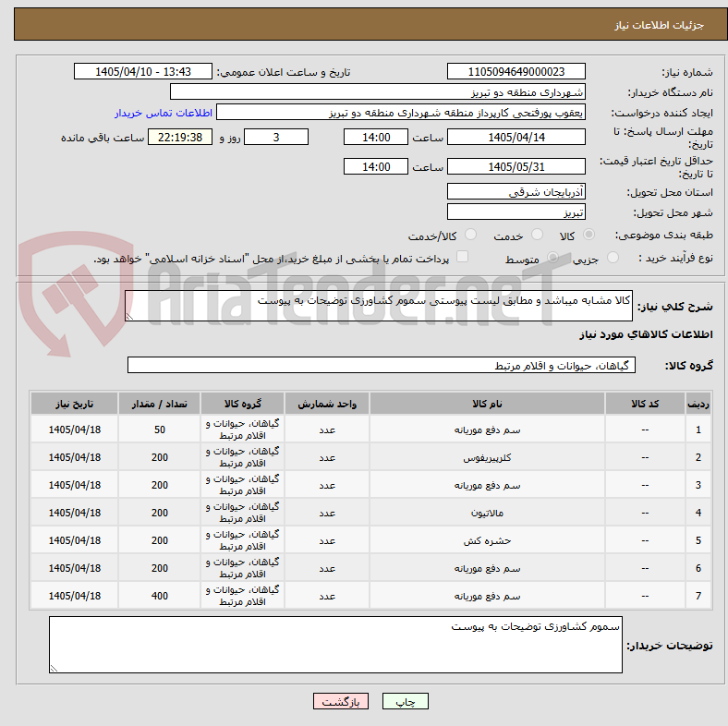Choose the متوسط purchase type radio

point(552,258)
